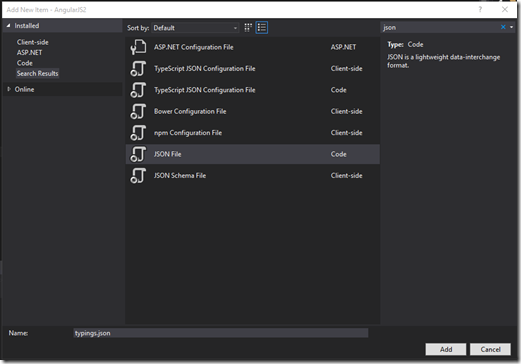
Task: Select the ASP.NET Configuration File icon
Action: (x=138, y=47)
